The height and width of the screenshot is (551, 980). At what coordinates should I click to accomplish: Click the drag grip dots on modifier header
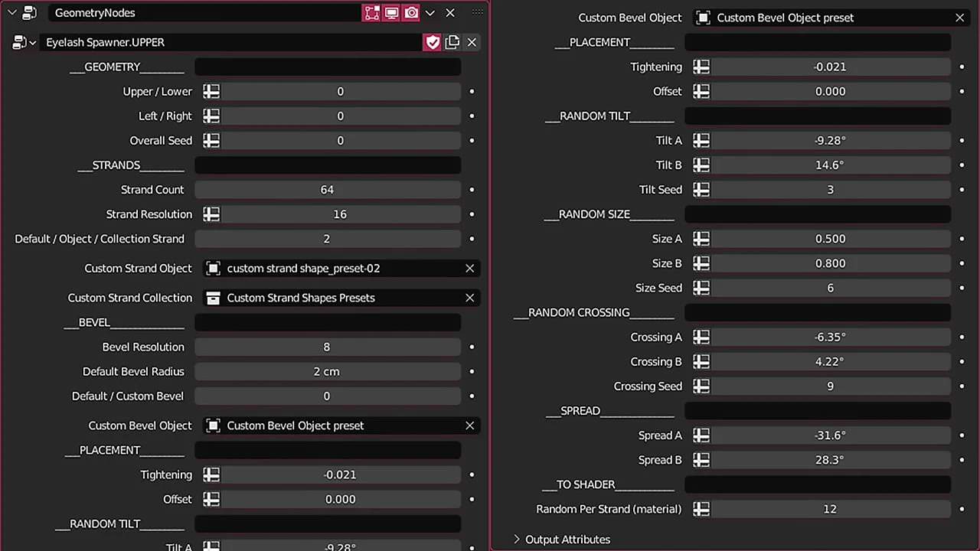(x=479, y=13)
